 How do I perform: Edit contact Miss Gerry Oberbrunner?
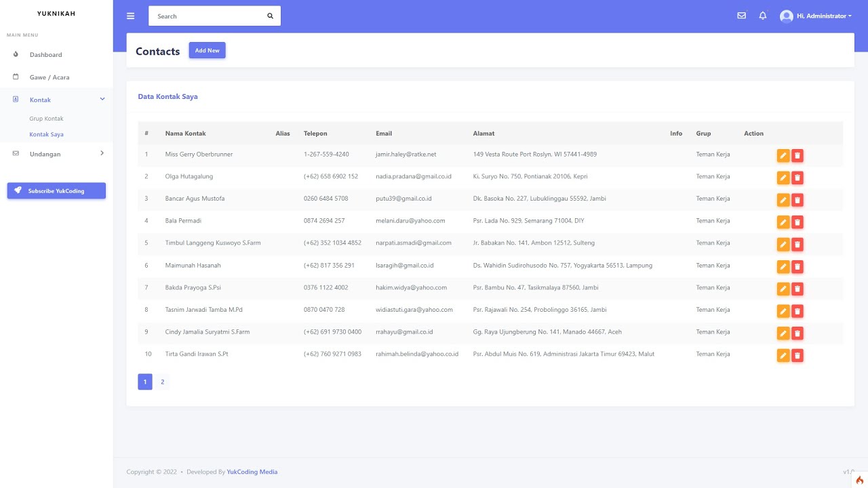pos(783,156)
